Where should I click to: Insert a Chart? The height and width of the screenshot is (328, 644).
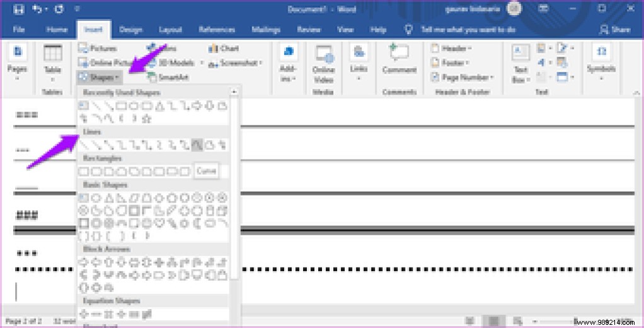pyautogui.click(x=224, y=49)
